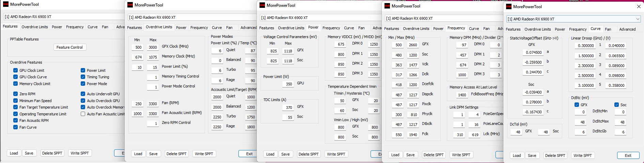
Task: Edit Soc max frequency 1200 field
Action: pos(413,55)
